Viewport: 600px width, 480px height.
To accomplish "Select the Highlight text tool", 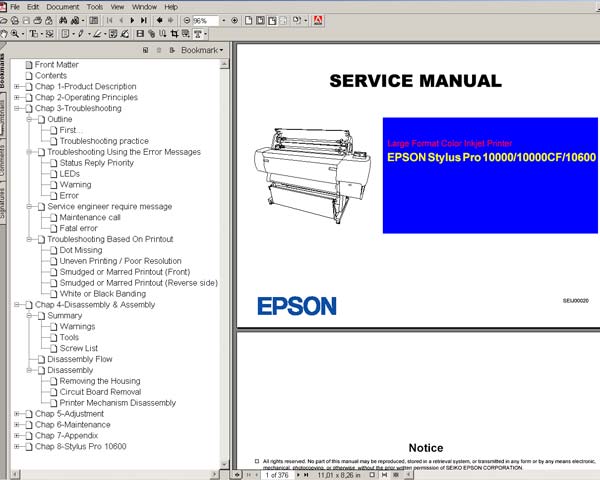I will coord(97,34).
